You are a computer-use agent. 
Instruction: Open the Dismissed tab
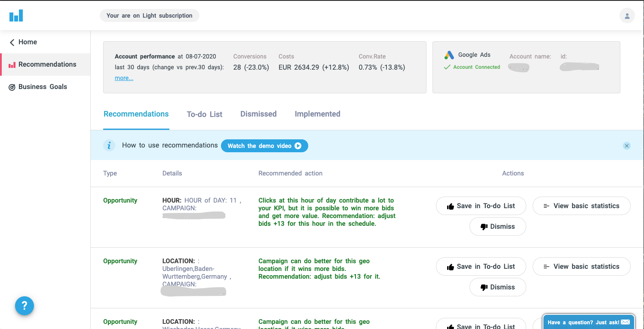point(258,114)
